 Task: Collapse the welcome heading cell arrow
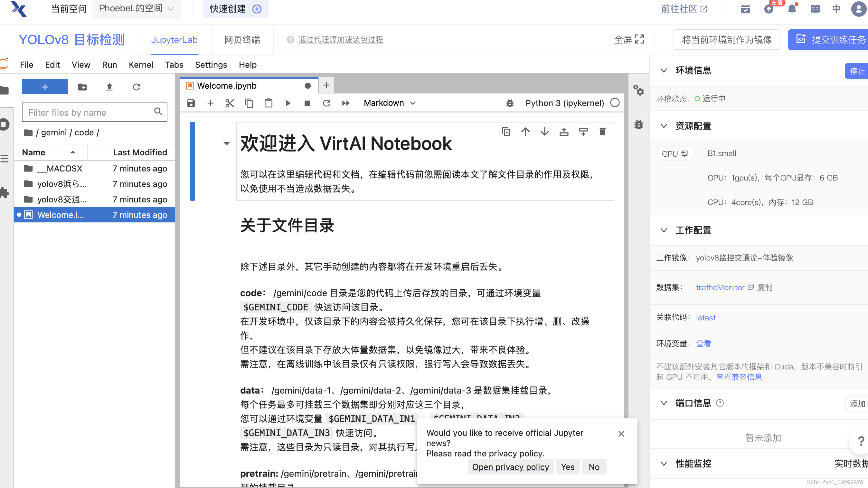coord(226,143)
